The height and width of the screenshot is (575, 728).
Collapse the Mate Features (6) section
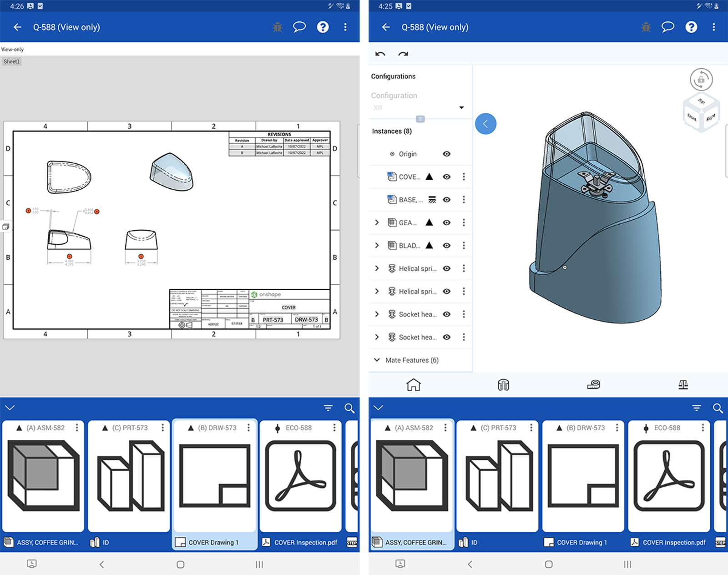[377, 360]
